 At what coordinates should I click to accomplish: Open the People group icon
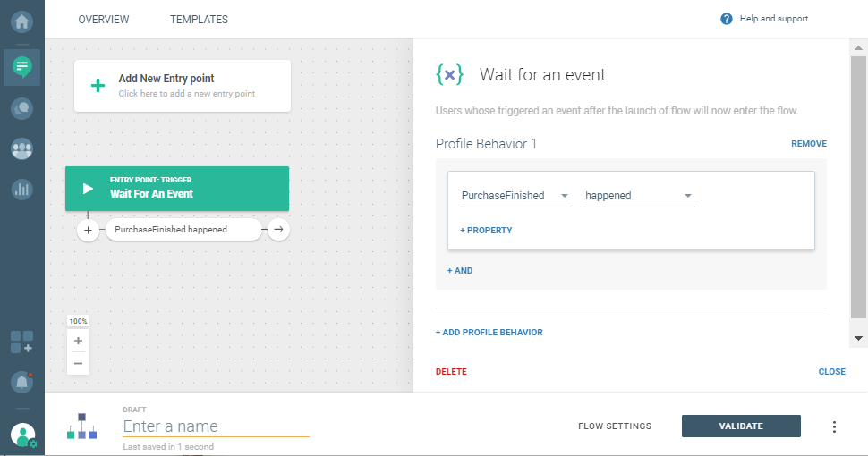(21, 149)
